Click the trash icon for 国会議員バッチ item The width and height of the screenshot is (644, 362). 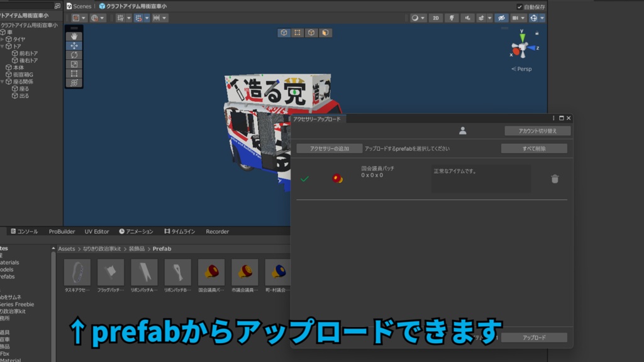pyautogui.click(x=555, y=178)
